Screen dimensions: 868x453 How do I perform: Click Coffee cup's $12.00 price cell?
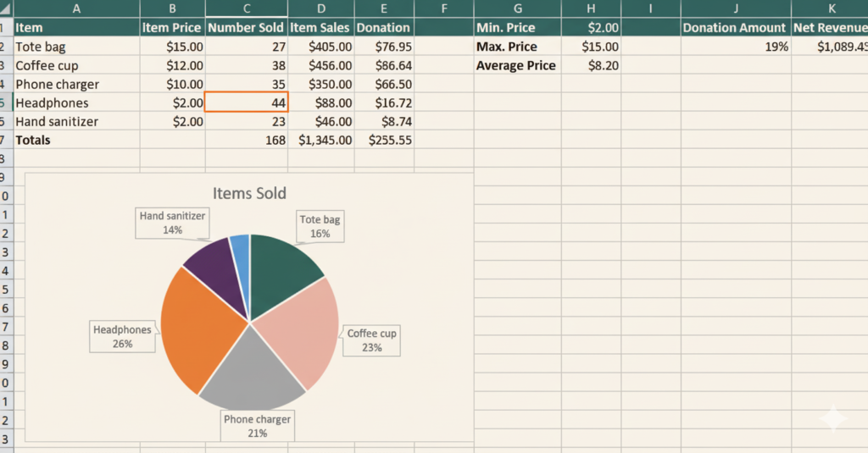(173, 65)
